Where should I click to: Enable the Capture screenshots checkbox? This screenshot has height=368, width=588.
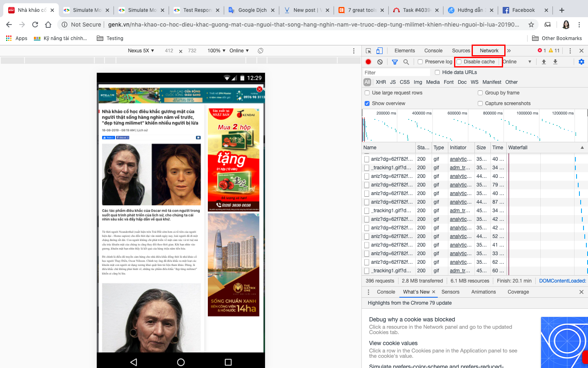[x=480, y=103]
